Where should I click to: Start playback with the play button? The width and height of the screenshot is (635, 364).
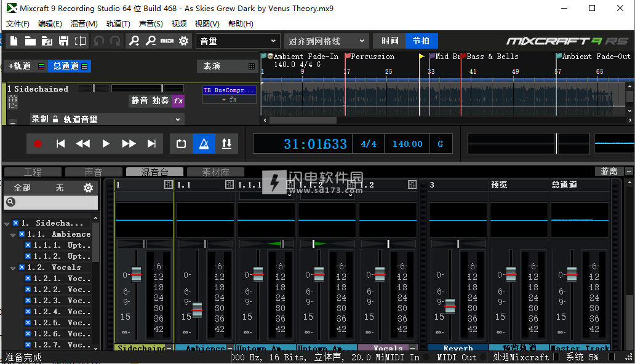tap(106, 144)
